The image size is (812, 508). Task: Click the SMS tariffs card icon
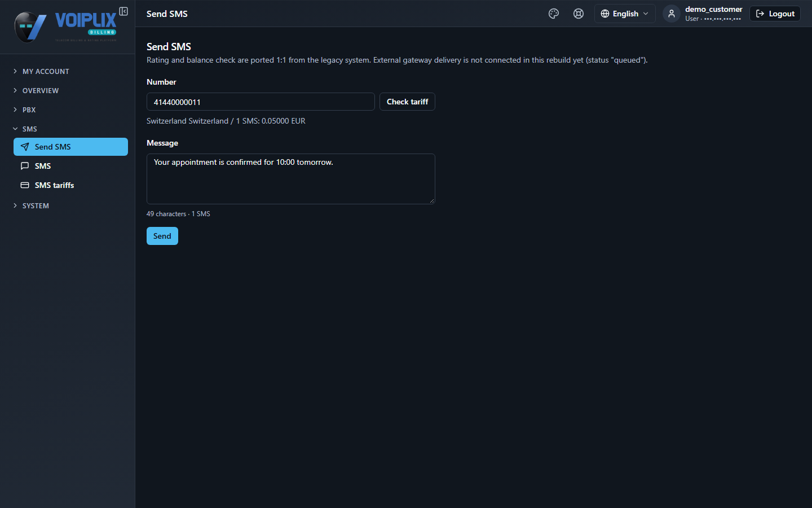point(25,185)
